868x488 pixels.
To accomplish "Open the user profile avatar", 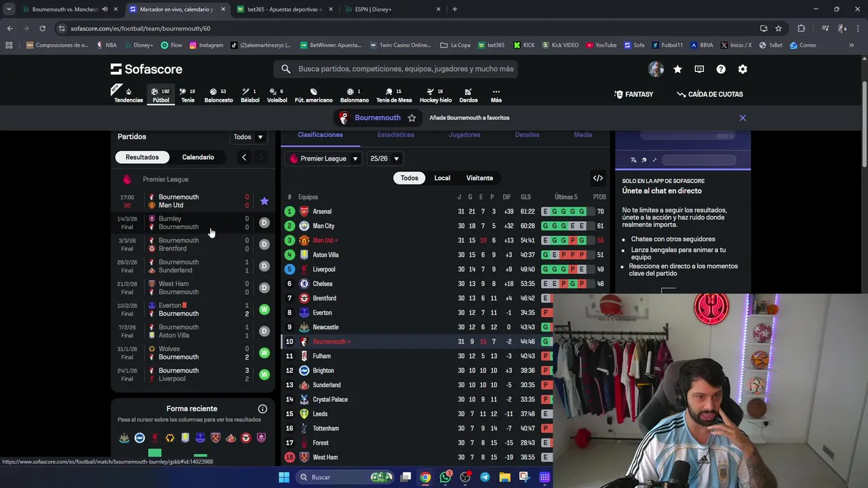I will [656, 69].
